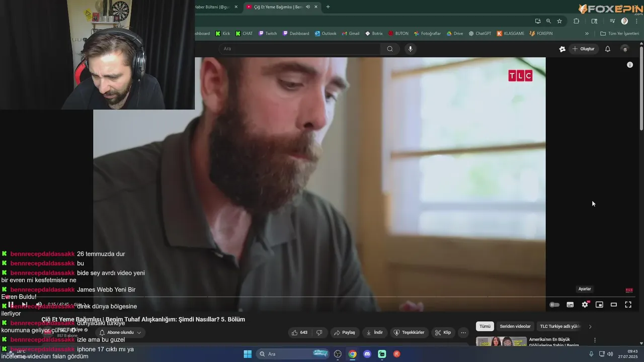Open the Chrome three-dot menu
Viewport: 644px width, 362px height.
click(636, 21)
